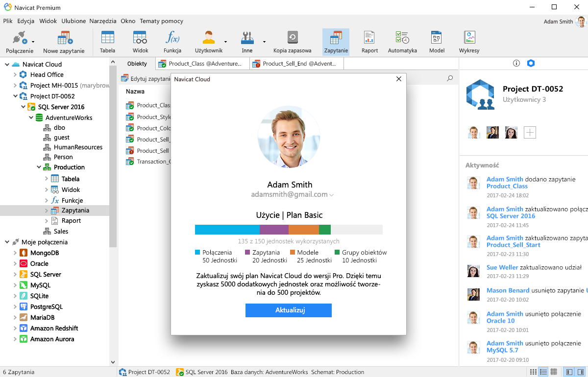Open the Sue Weller activity link
The image size is (588, 377).
click(x=502, y=267)
